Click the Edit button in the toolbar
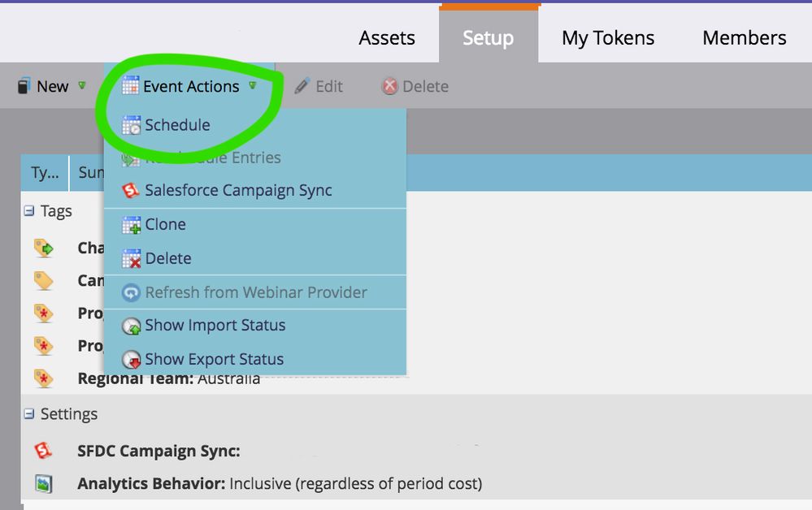 click(320, 86)
